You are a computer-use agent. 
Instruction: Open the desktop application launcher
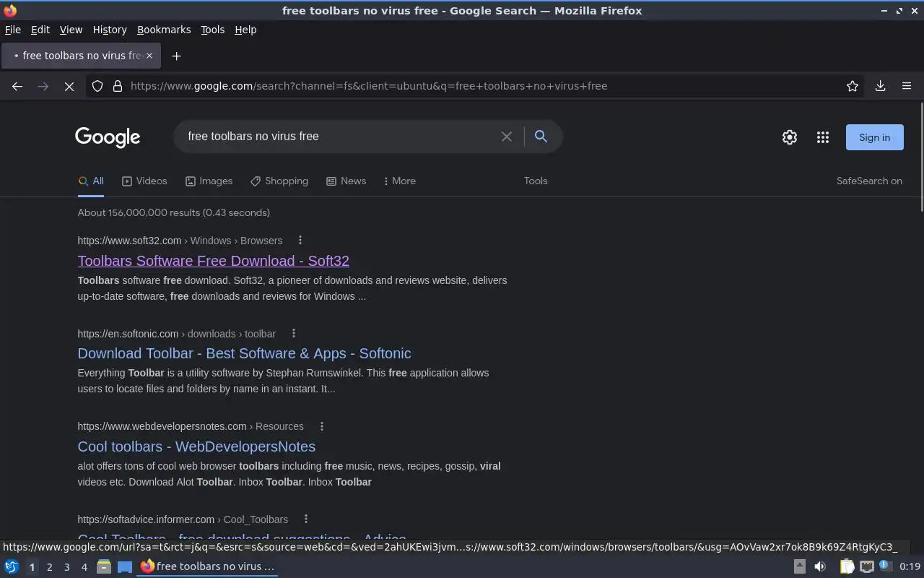pos(12,566)
